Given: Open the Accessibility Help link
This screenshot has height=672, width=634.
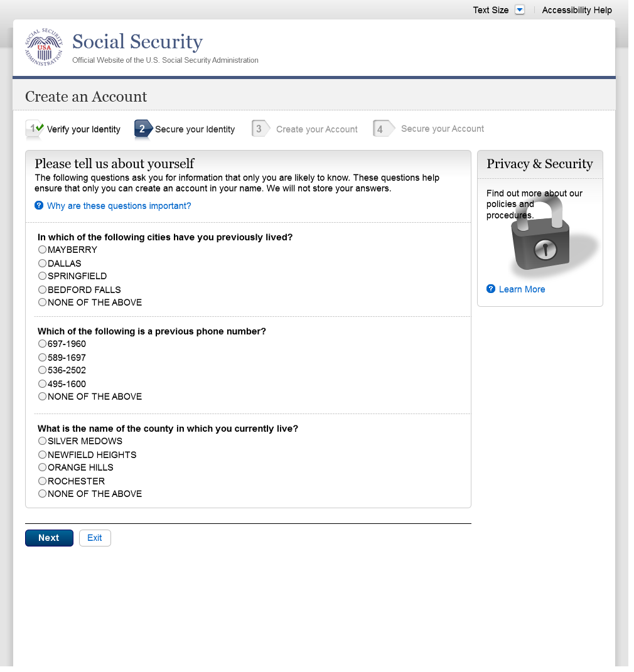Looking at the screenshot, I should 576,10.
